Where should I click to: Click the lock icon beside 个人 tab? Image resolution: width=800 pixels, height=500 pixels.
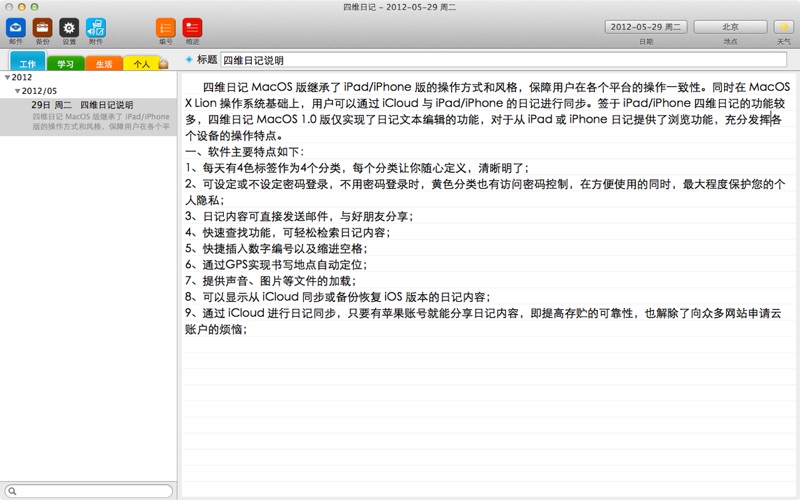coord(163,64)
